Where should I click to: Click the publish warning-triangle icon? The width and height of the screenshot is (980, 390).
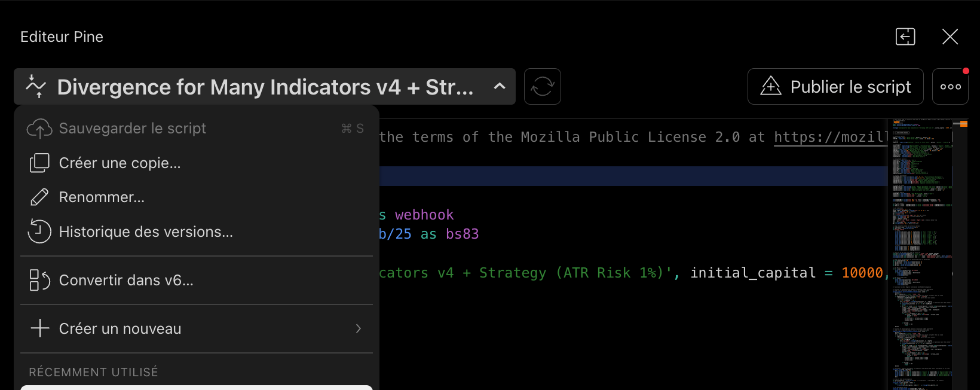[771, 87]
